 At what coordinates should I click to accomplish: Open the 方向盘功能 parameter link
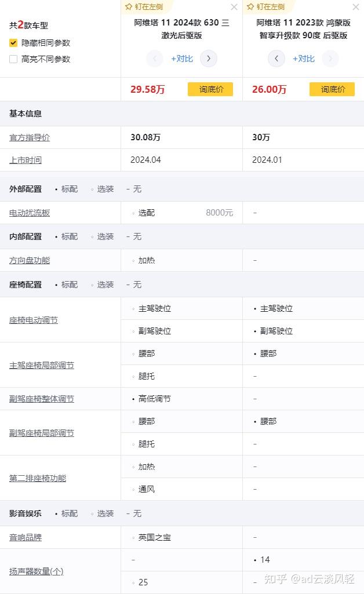tap(30, 261)
